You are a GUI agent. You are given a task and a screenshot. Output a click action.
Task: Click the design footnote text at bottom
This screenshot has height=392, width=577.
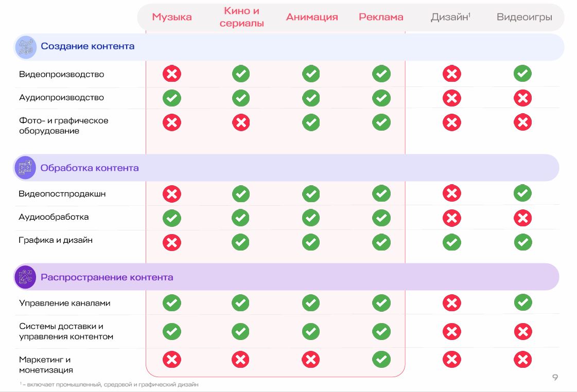coord(109,384)
